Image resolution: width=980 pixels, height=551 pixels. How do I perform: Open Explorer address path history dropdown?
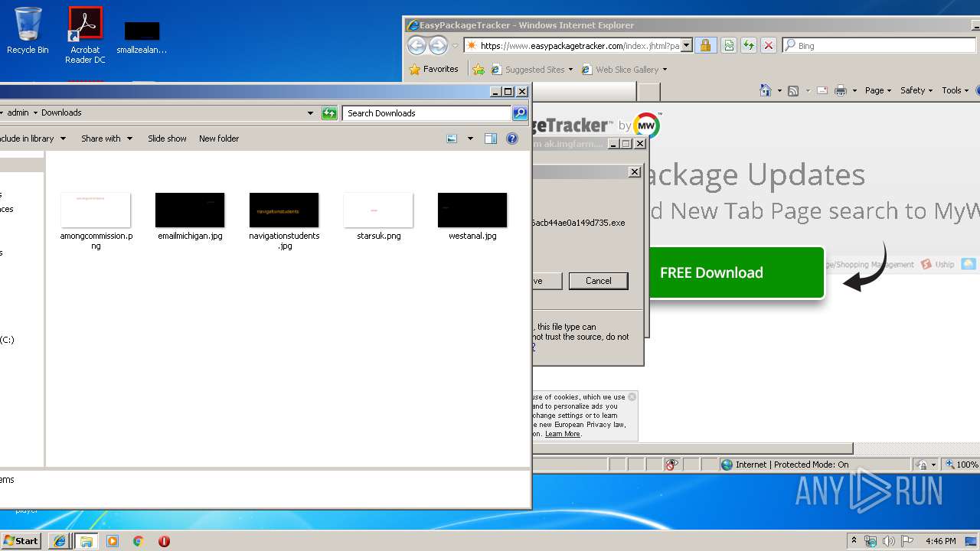pyautogui.click(x=310, y=113)
